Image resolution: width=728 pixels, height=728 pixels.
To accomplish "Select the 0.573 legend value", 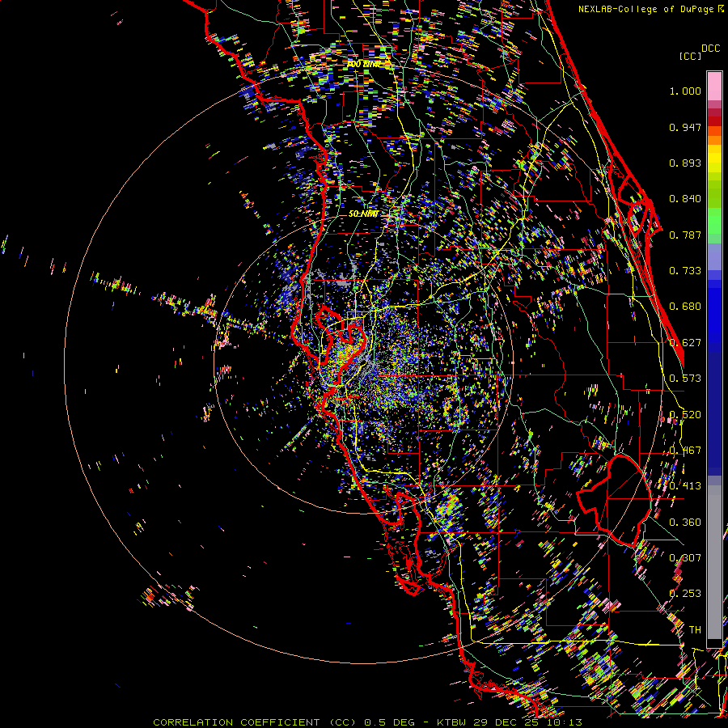I will tap(685, 379).
